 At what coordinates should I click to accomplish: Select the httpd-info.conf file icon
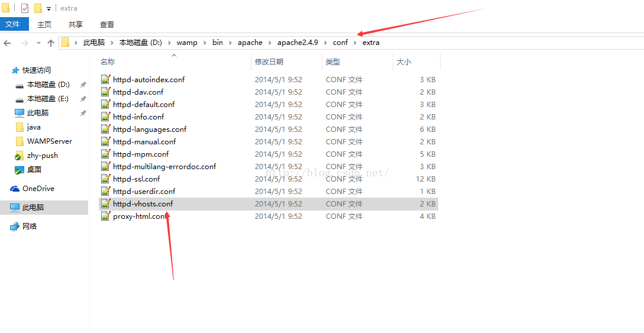coord(106,117)
